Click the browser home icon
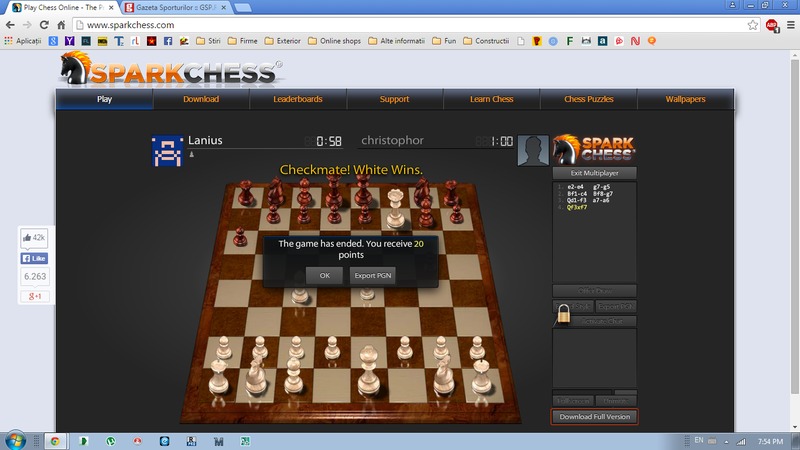800x450 pixels. pos(61,24)
